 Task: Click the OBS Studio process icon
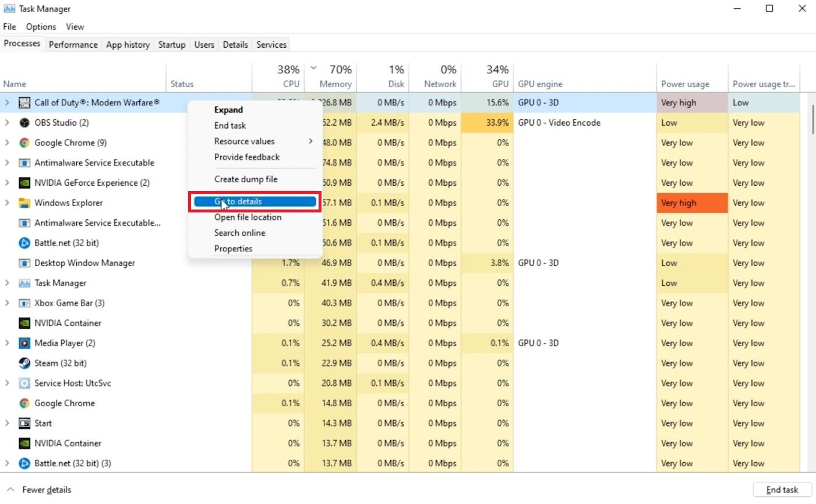[24, 123]
